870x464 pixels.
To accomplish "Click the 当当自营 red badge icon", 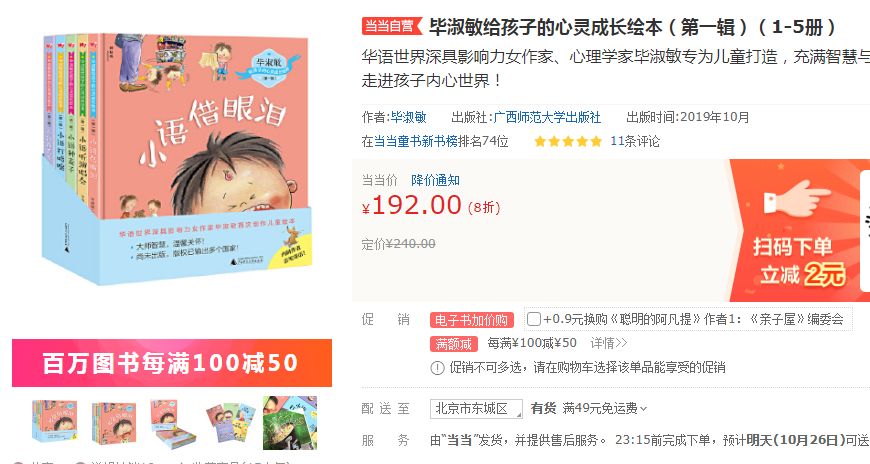I will pyautogui.click(x=392, y=26).
